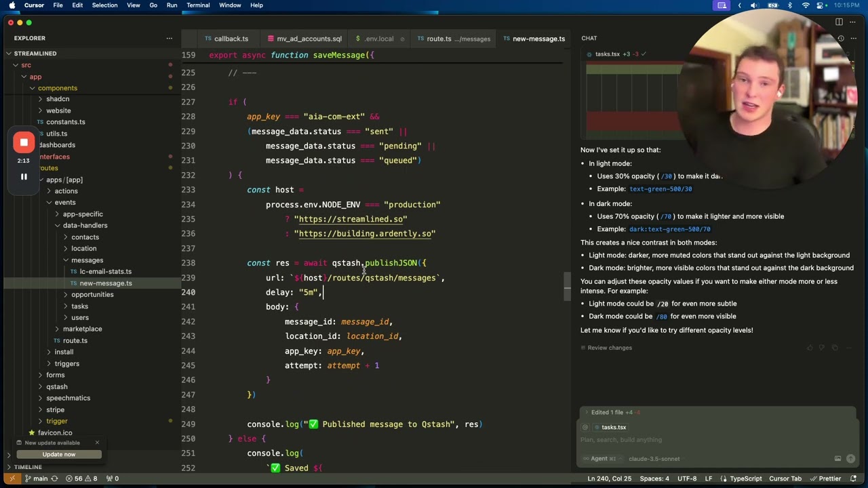Click the Update now button
This screenshot has height=488, width=868.
tap(59, 454)
